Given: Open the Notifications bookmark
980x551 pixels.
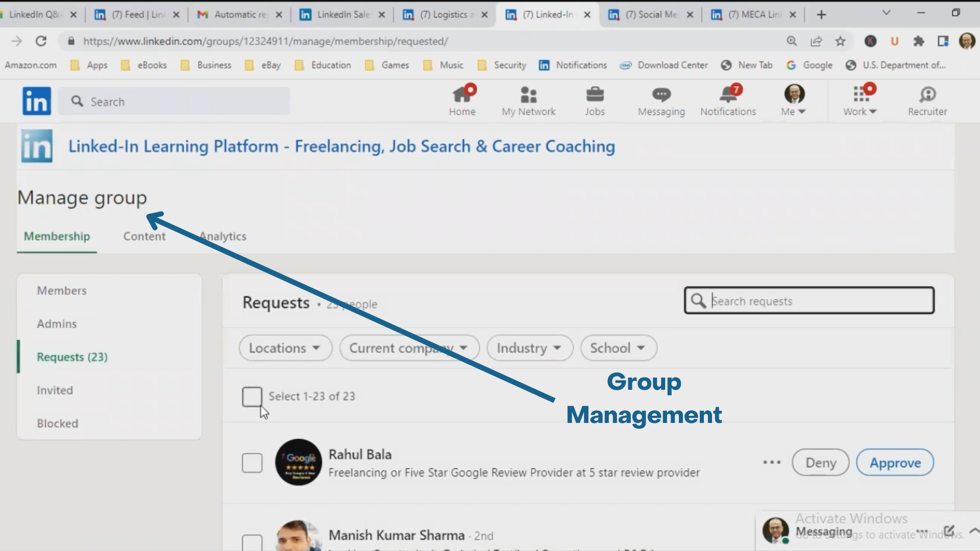Looking at the screenshot, I should point(573,65).
